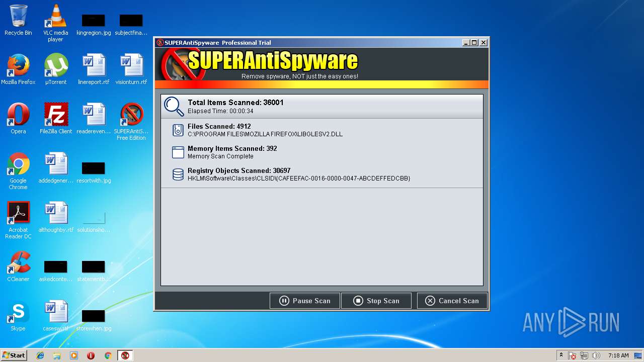The height and width of the screenshot is (362, 644).
Task: Select readereven... rtf document on desktop
Action: [x=94, y=119]
